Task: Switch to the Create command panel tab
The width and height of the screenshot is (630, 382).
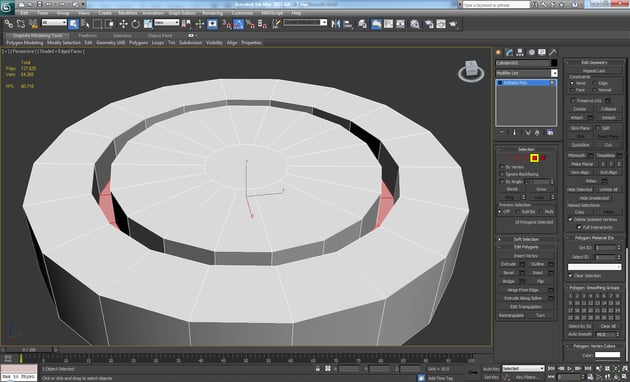Action: (x=499, y=52)
